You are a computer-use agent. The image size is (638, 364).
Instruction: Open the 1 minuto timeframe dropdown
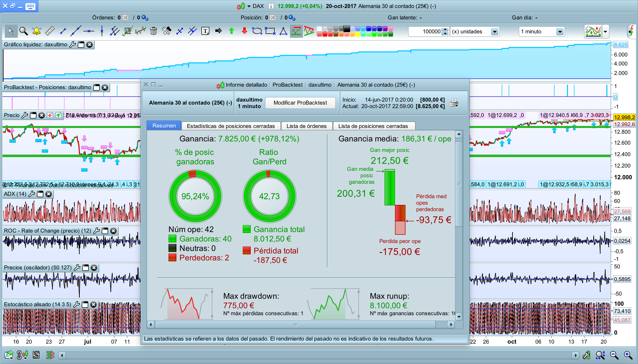[560, 32]
